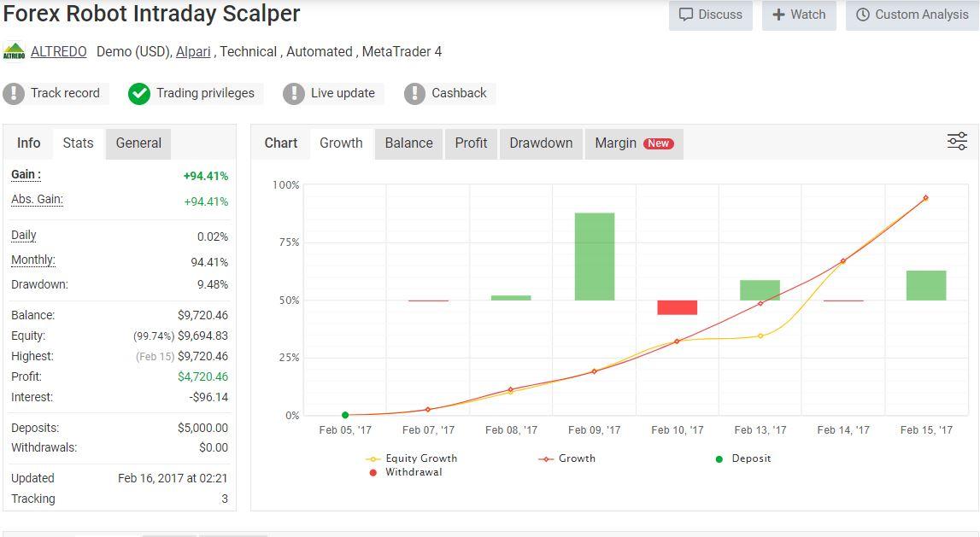Open Custom Analysis

(x=912, y=15)
